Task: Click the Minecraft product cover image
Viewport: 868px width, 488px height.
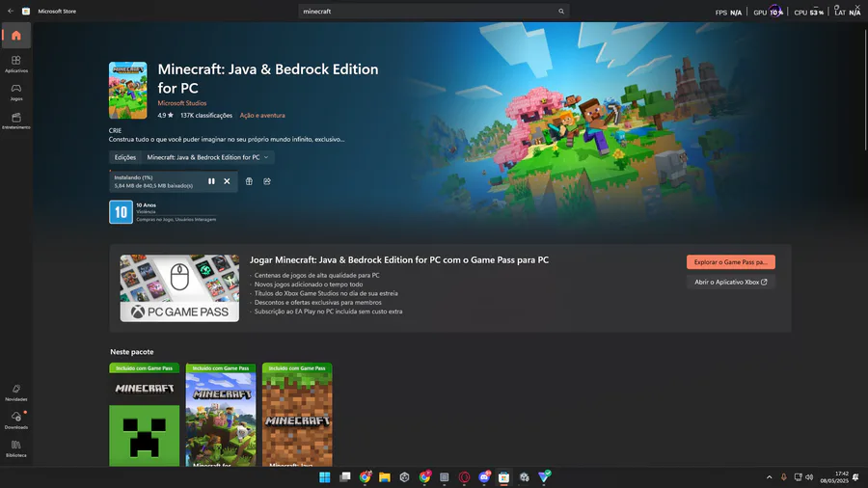Action: pos(128,91)
